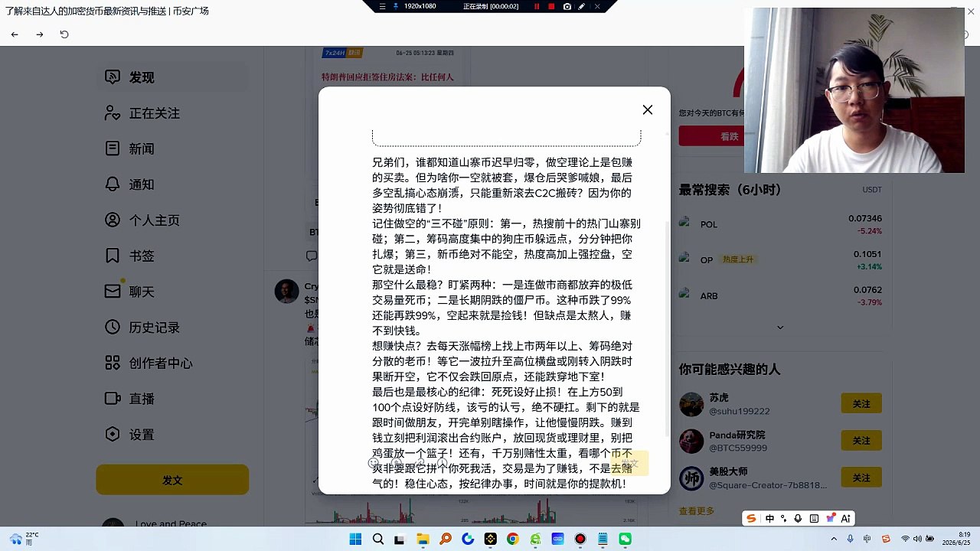Click the browser forward arrow

click(40, 34)
